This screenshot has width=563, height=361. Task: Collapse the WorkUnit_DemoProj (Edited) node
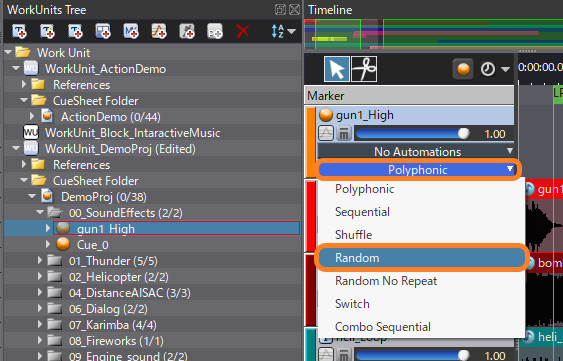16,148
